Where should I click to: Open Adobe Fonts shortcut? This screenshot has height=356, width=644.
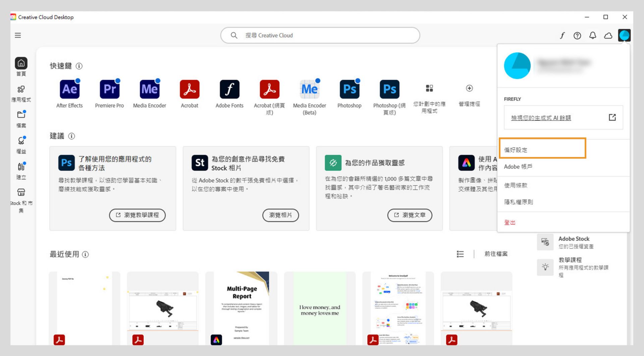(x=229, y=94)
